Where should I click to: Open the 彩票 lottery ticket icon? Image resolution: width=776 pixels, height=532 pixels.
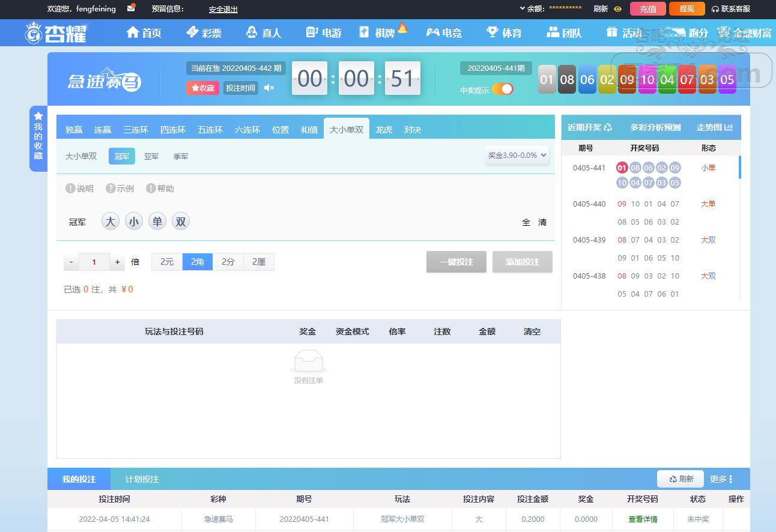(192, 32)
